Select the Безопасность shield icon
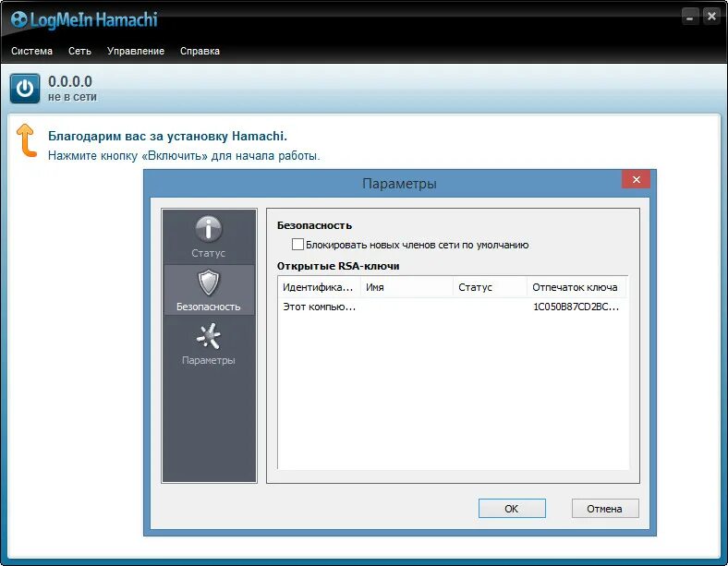The height and width of the screenshot is (566, 728). click(209, 283)
